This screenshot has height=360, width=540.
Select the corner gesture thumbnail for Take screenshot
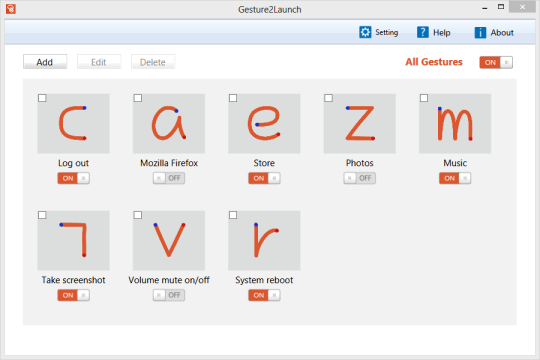tap(73, 241)
